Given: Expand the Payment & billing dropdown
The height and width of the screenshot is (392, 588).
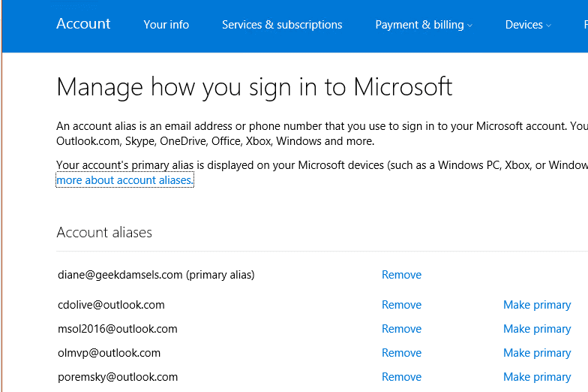Looking at the screenshot, I should pos(424,25).
